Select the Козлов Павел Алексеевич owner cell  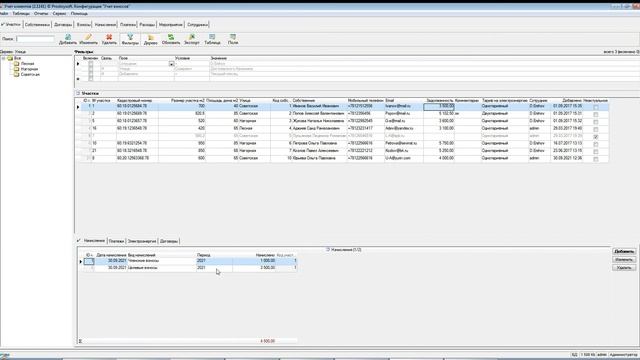click(319, 151)
